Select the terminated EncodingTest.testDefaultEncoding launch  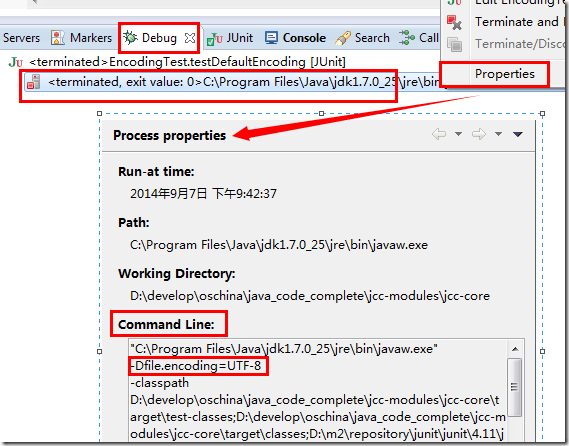click(187, 62)
